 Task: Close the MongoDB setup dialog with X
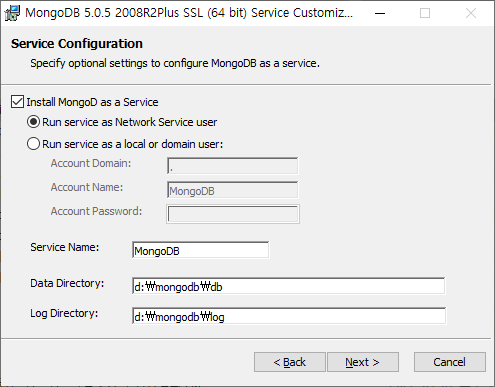coord(471,13)
